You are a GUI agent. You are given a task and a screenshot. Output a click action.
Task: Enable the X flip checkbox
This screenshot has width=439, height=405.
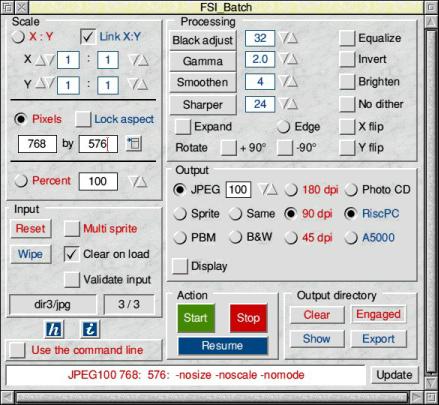[347, 127]
